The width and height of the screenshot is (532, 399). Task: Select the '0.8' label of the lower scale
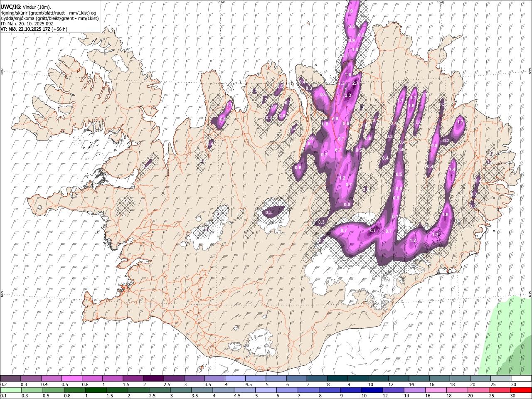pos(67,396)
